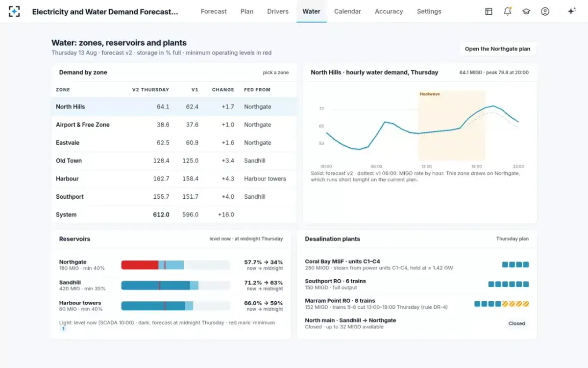
Task: Click the 162.7 value for Harbour
Action: 161,179
